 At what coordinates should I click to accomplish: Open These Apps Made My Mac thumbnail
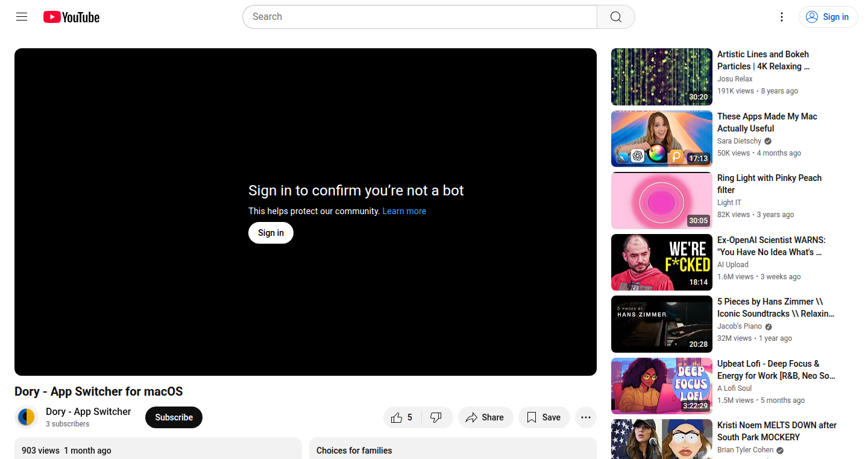[662, 139]
